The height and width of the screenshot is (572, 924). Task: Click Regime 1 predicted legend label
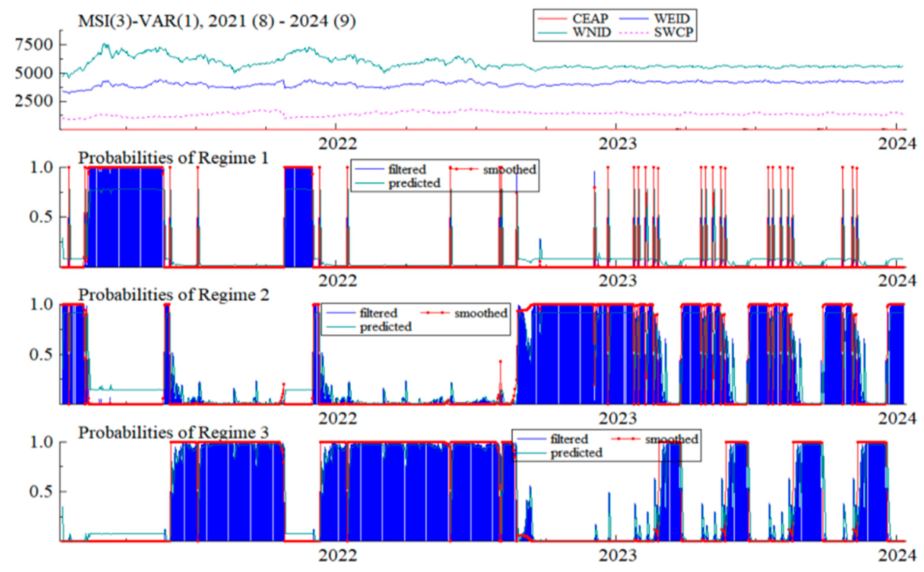click(414, 183)
